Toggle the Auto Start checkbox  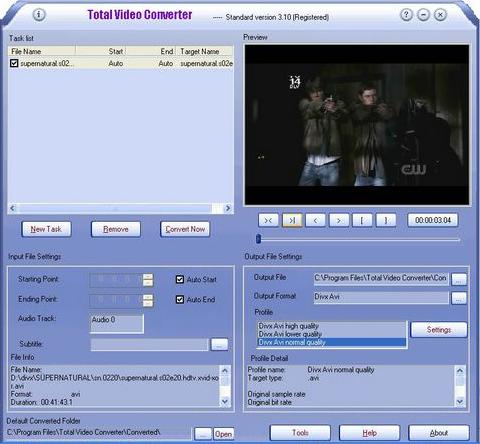click(180, 279)
